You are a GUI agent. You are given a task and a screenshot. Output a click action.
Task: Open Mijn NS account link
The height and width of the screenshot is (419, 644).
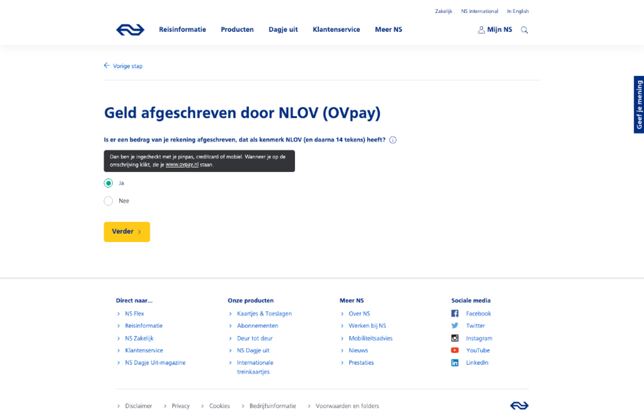pyautogui.click(x=499, y=30)
